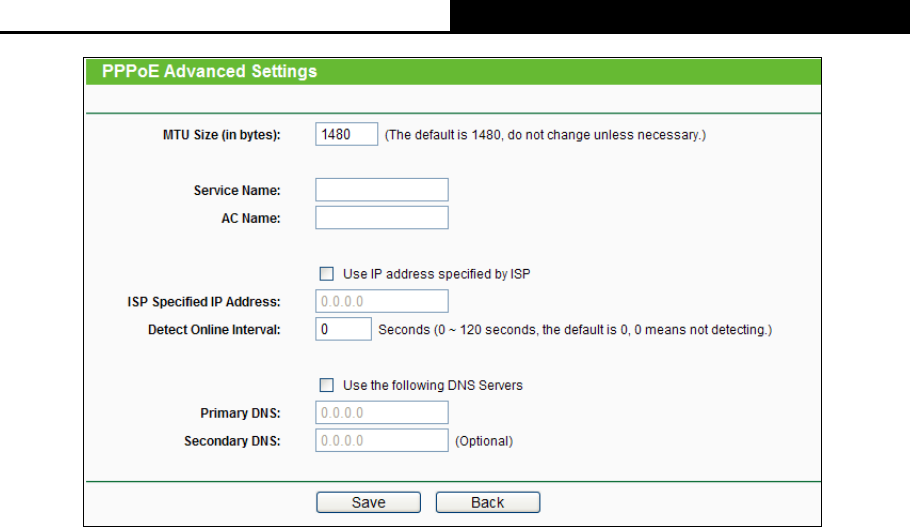The width and height of the screenshot is (910, 527).
Task: Click the AC Name label
Action: point(251,218)
